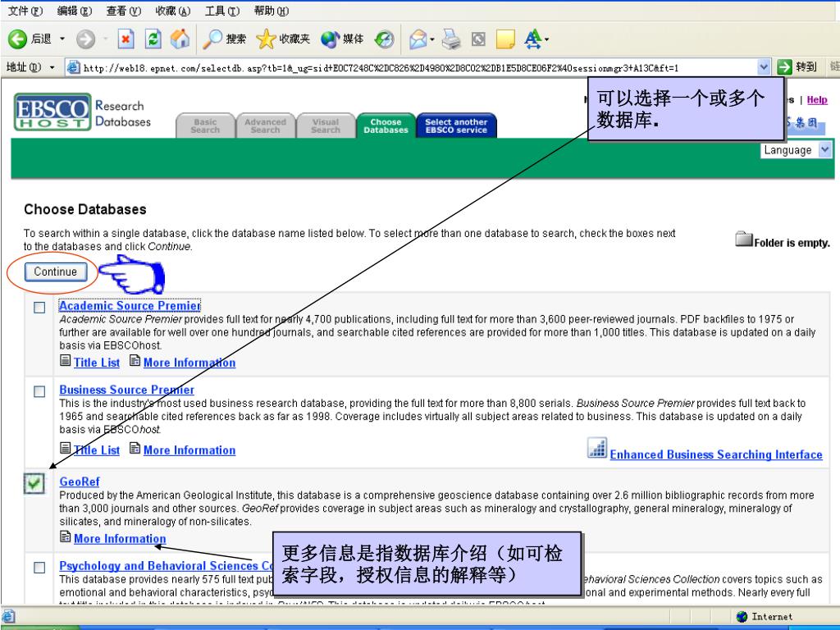This screenshot has height=630, width=840.
Task: Click the Title List icon under Business Source Premier
Action: point(65,448)
